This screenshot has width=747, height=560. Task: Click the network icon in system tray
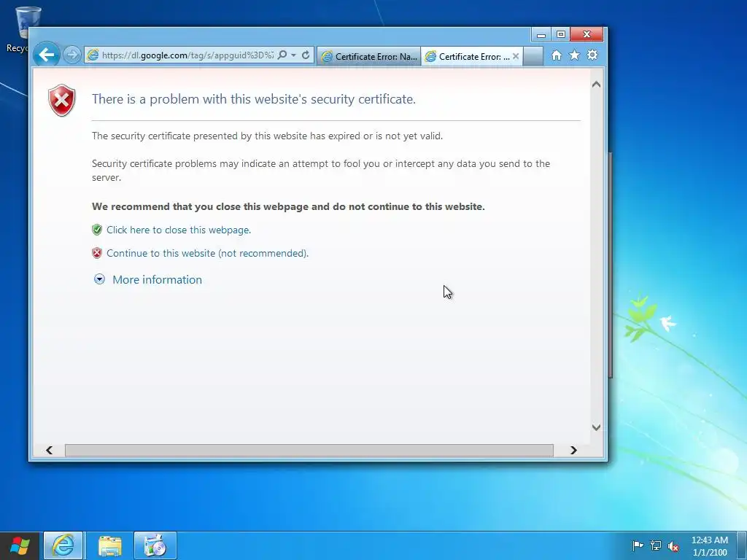tap(656, 545)
